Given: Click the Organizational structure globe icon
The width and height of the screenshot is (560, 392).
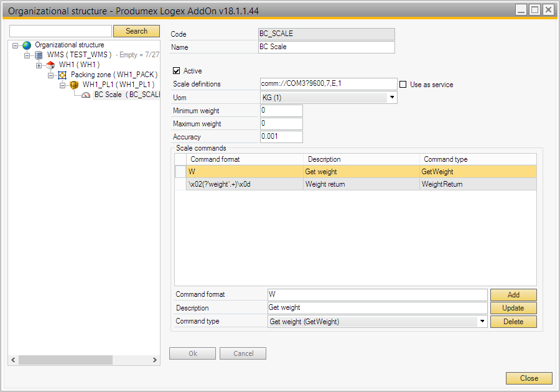Looking at the screenshot, I should tap(27, 45).
